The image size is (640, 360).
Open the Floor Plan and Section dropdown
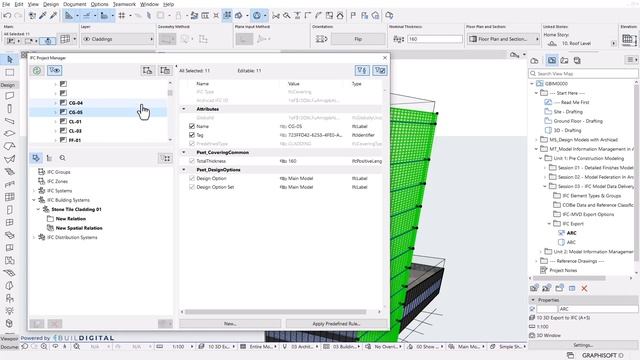click(504, 39)
